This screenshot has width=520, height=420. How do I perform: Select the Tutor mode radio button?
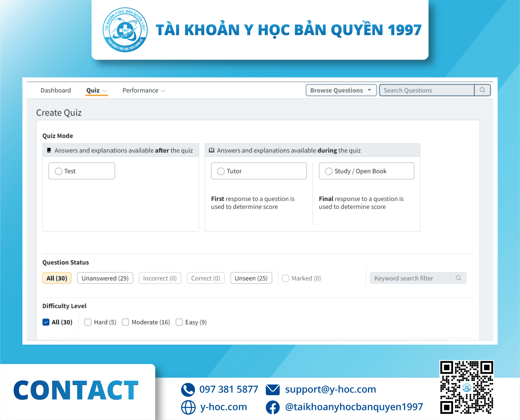coord(221,171)
